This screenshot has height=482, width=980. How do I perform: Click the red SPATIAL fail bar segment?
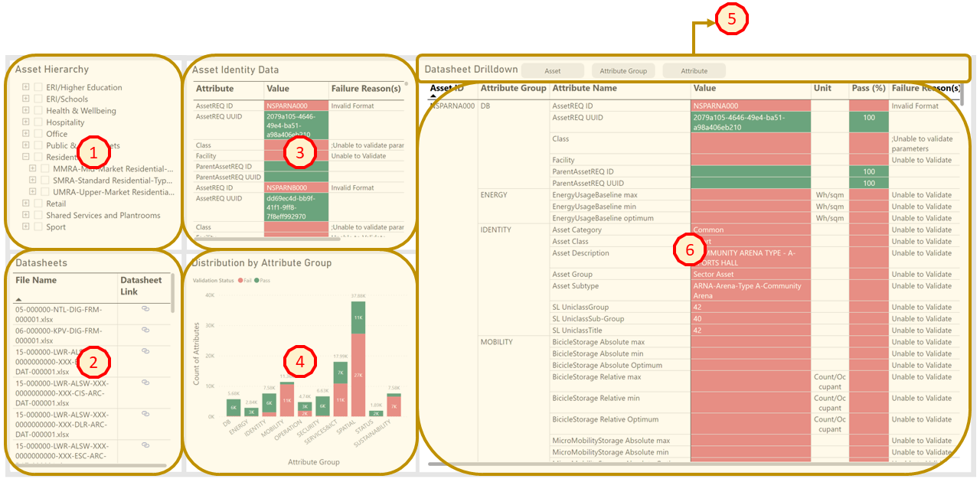(358, 375)
